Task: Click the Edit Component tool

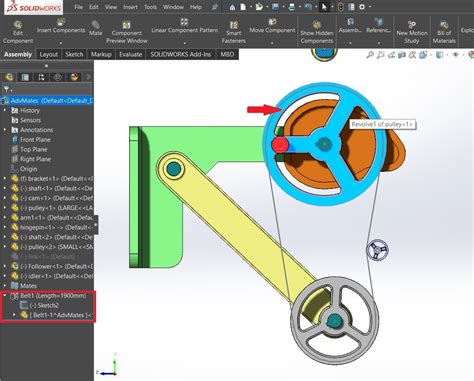Action: click(18, 32)
